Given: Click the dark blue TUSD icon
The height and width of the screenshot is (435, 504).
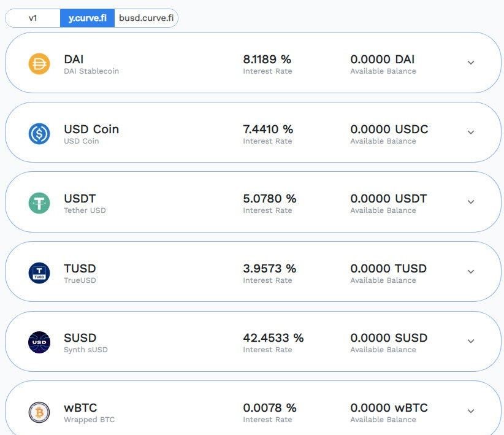Looking at the screenshot, I should 39,273.
